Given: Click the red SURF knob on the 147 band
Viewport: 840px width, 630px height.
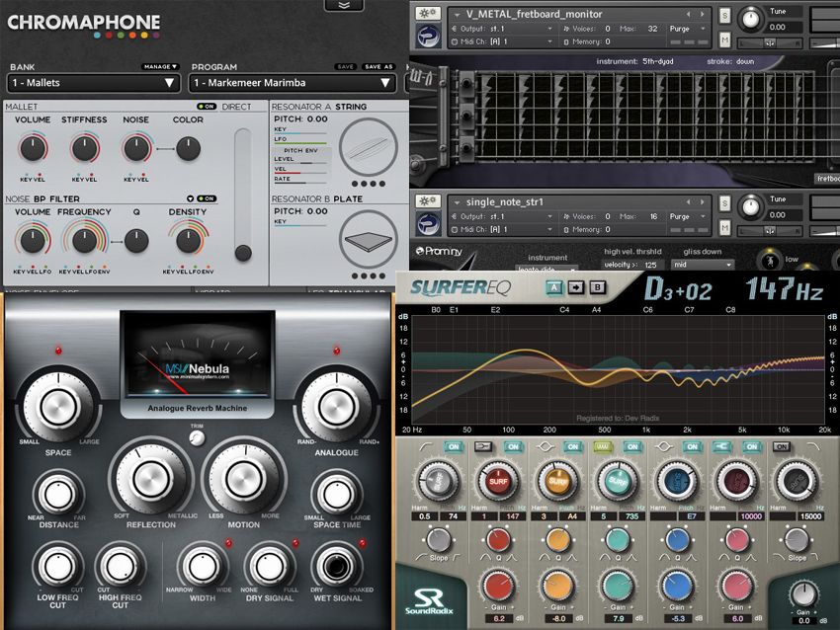Looking at the screenshot, I should click(498, 481).
